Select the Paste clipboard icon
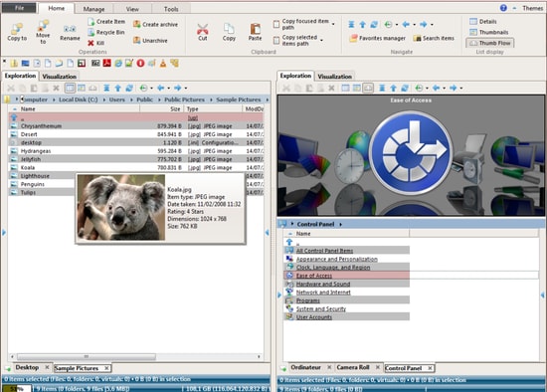The width and height of the screenshot is (547, 392). (255, 29)
